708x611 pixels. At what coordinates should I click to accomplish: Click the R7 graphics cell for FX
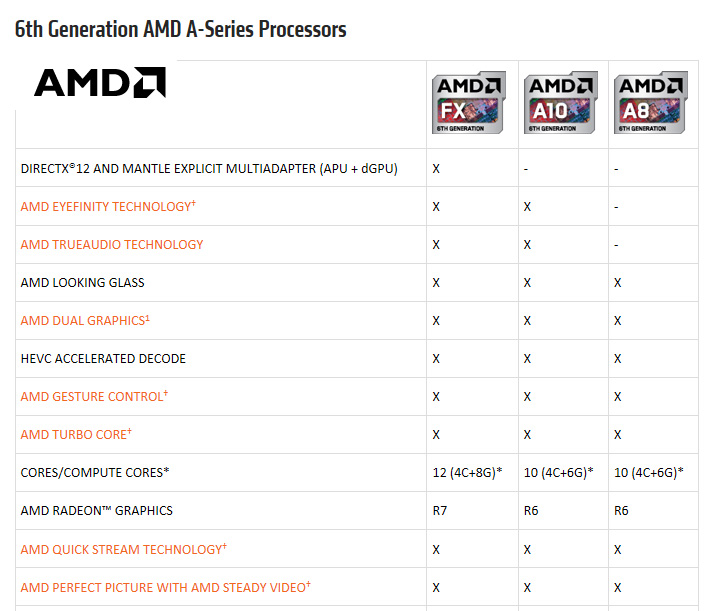(438, 510)
